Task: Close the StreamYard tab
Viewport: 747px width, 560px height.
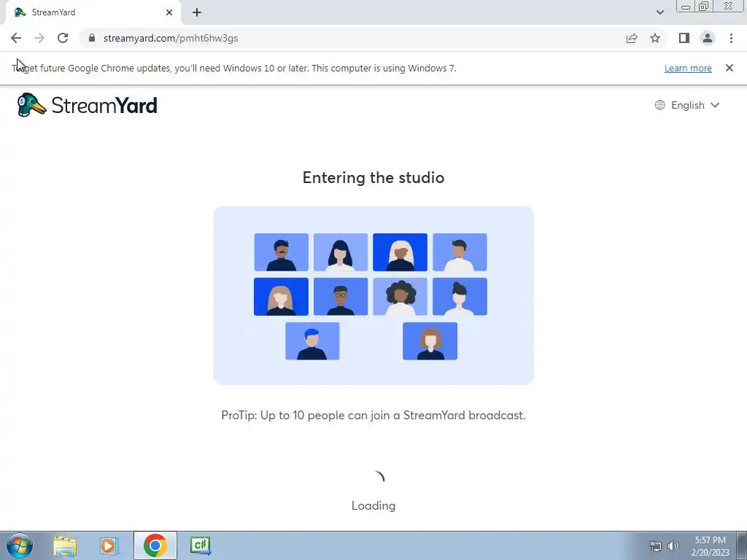Action: click(169, 12)
